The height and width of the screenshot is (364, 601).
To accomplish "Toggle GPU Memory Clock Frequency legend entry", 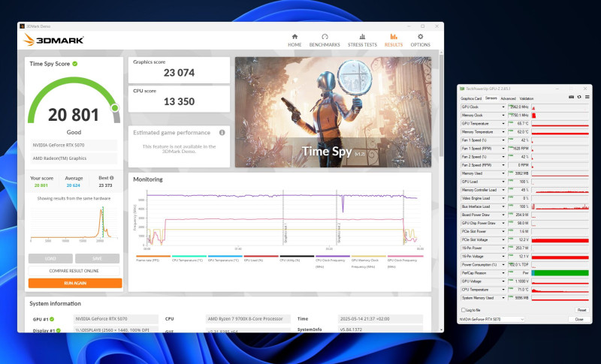I will 369,261.
